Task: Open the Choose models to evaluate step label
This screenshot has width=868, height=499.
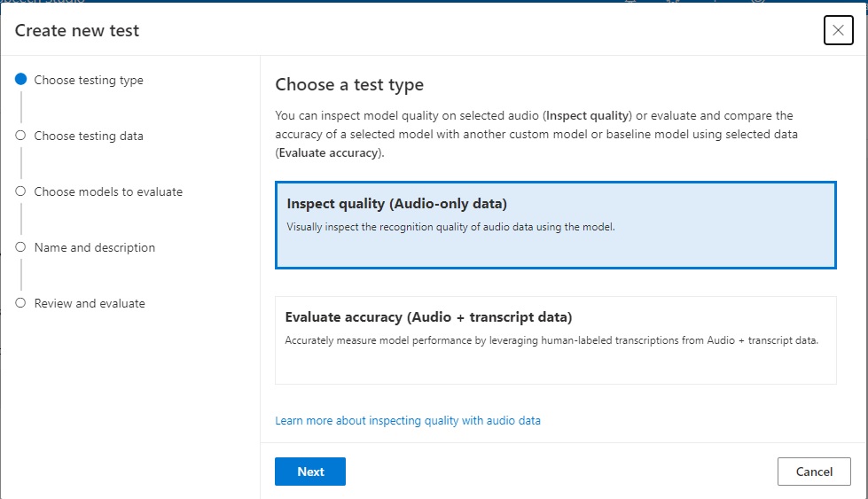Action: 108,191
